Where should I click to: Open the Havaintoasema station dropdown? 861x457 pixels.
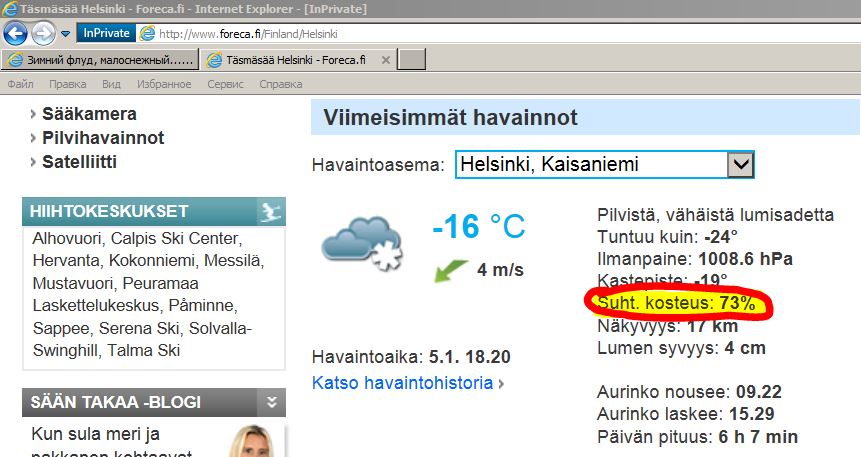739,164
